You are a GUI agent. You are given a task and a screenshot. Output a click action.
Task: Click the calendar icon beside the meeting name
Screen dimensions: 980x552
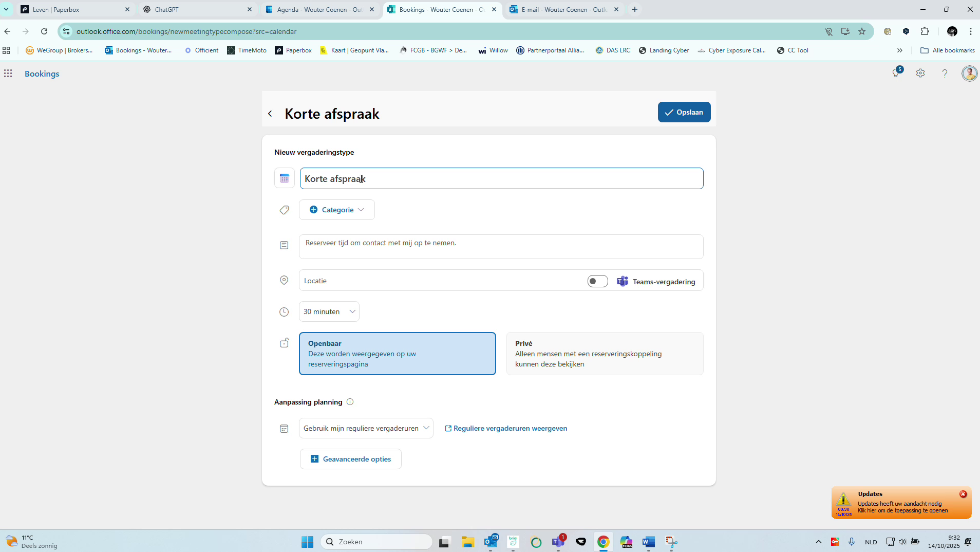pos(284,178)
